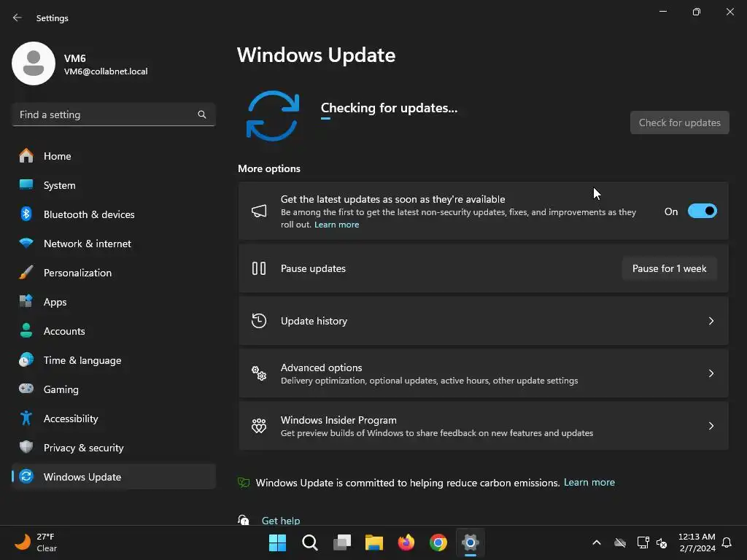Open Task View from the taskbar

point(342,542)
